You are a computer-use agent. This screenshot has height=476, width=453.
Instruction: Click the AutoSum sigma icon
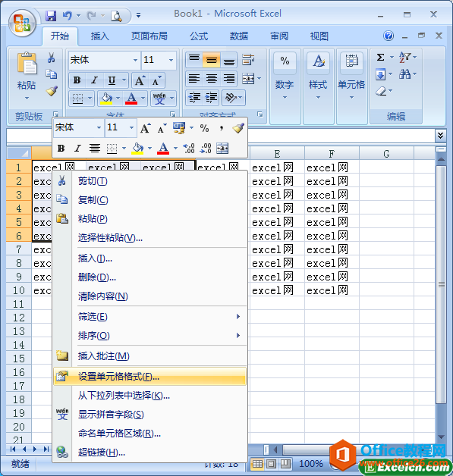click(380, 57)
